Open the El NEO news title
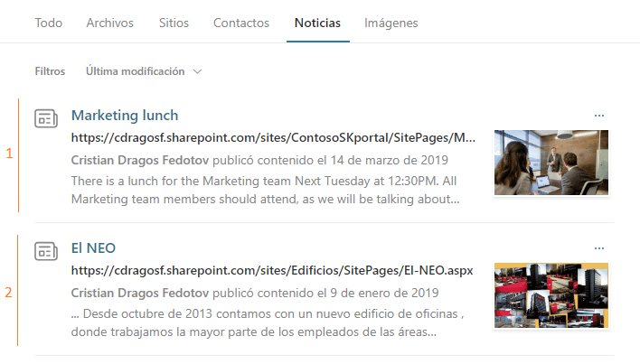Image resolution: width=640 pixels, height=364 pixels. [93, 247]
